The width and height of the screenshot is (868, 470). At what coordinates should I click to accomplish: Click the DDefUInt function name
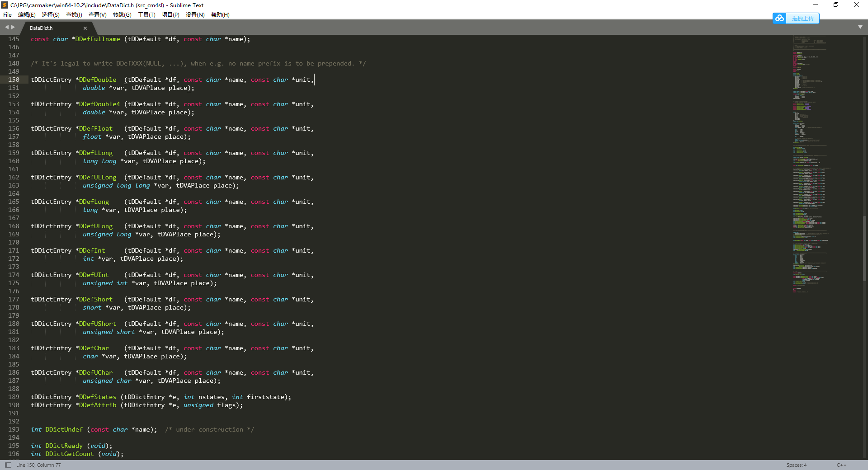click(94, 275)
